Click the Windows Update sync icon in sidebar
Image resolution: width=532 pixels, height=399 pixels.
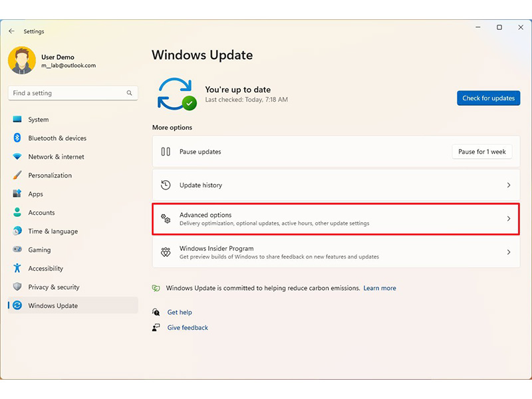(17, 305)
